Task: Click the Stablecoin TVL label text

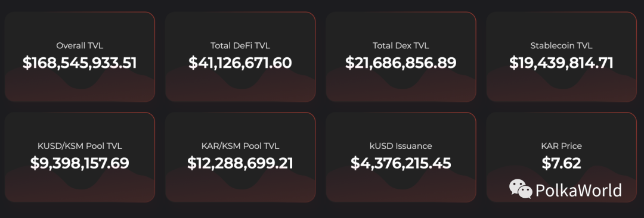Action: click(x=562, y=46)
